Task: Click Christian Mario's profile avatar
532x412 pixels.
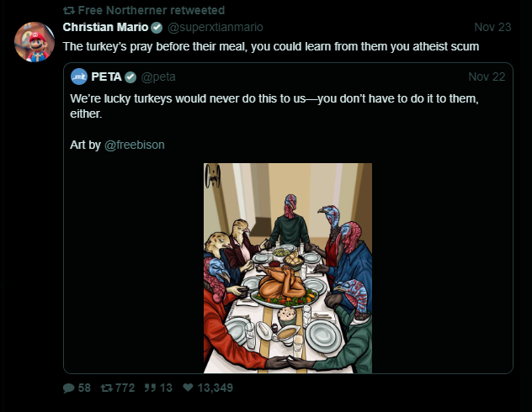Action: click(35, 41)
